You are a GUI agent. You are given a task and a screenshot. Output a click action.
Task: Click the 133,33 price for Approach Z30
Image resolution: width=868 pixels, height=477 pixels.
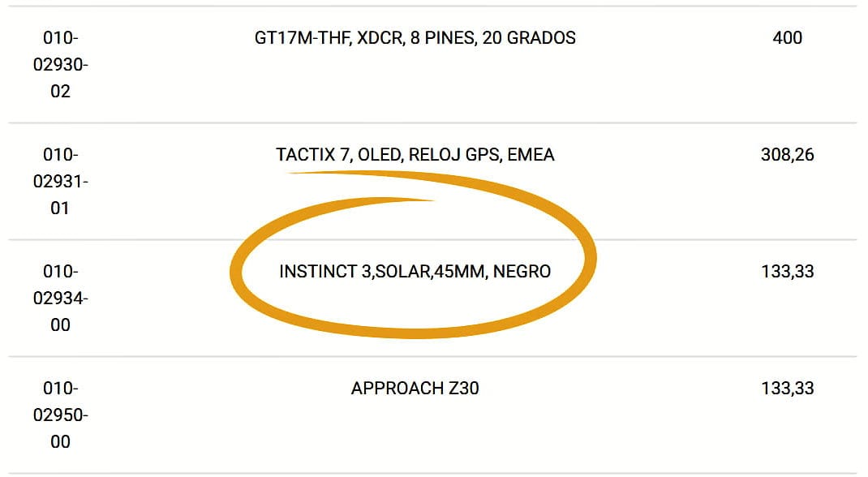[787, 389]
